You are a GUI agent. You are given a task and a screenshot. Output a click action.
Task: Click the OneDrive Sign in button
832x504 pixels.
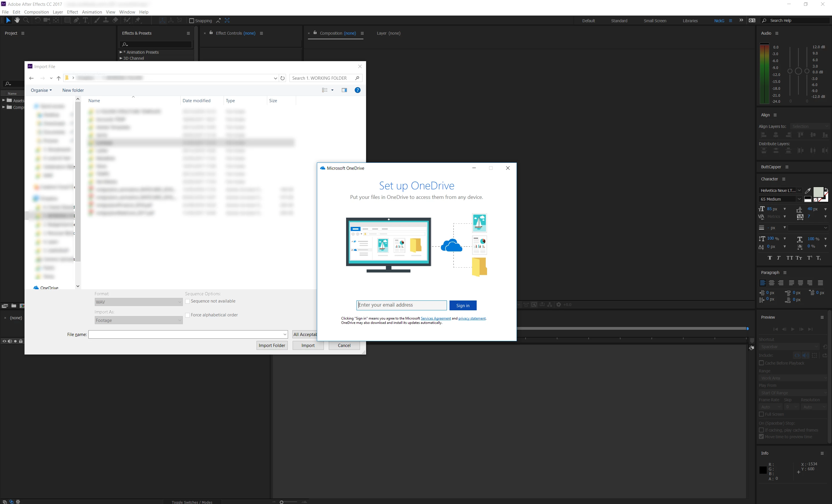click(x=463, y=305)
